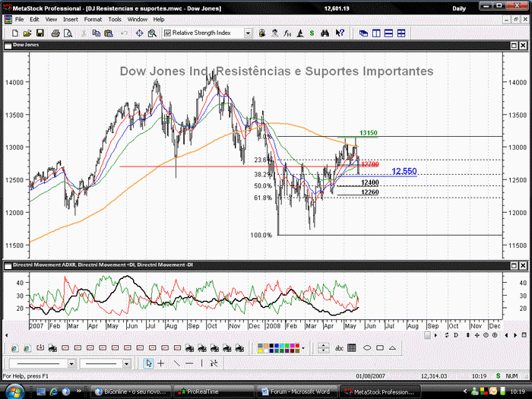Open the Format menu

click(93, 20)
